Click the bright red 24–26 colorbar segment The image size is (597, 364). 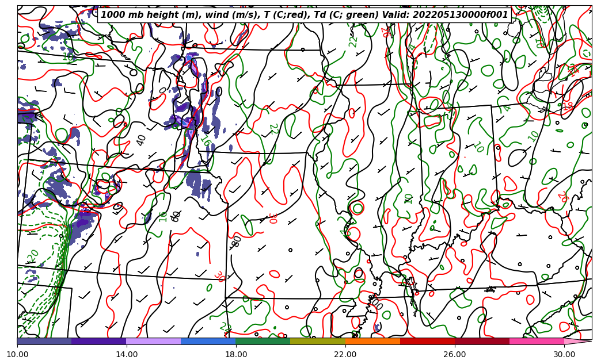427,342
